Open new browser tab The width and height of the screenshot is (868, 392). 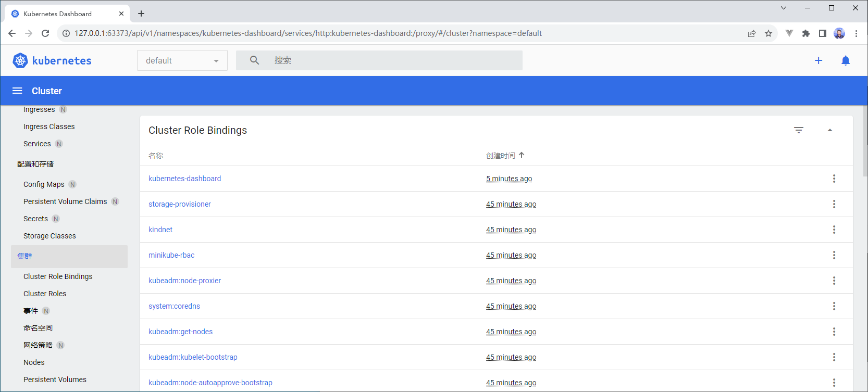click(141, 14)
